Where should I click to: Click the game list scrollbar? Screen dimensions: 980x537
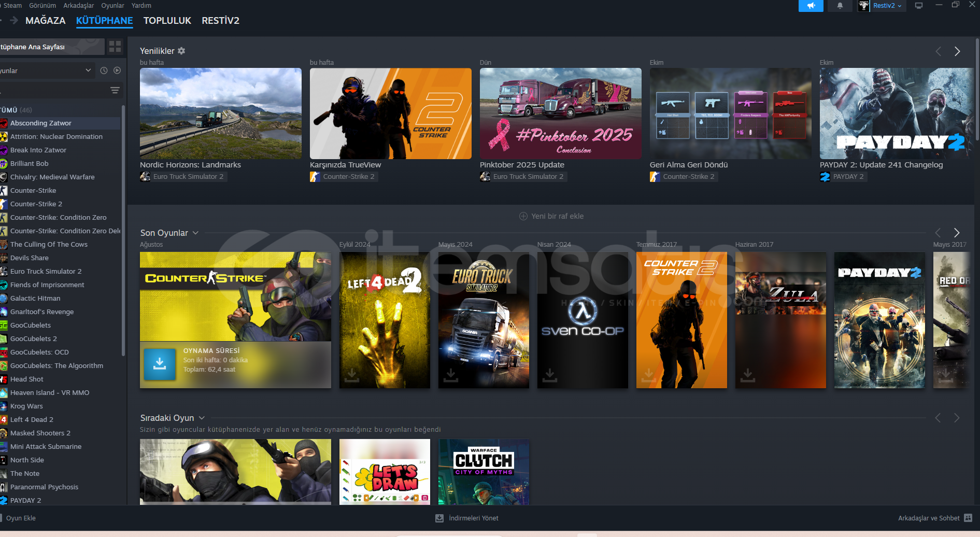coord(123,231)
